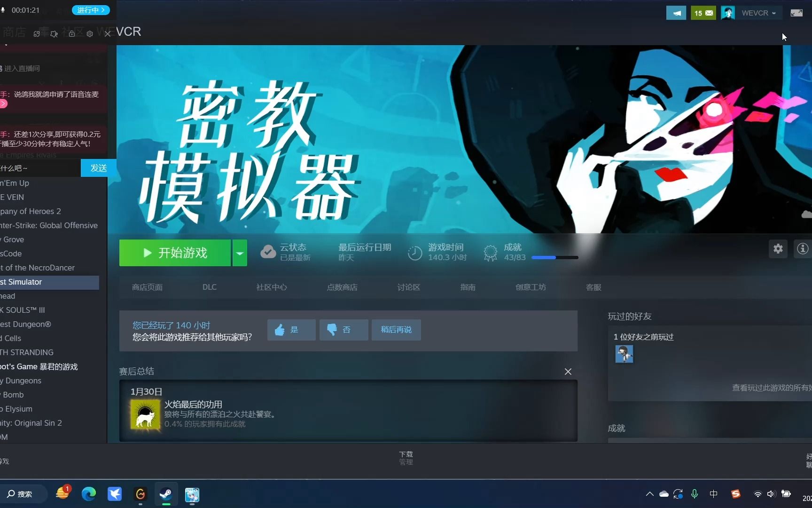Click the green 开始游戏 play button
The height and width of the screenshot is (508, 812).
(x=175, y=253)
